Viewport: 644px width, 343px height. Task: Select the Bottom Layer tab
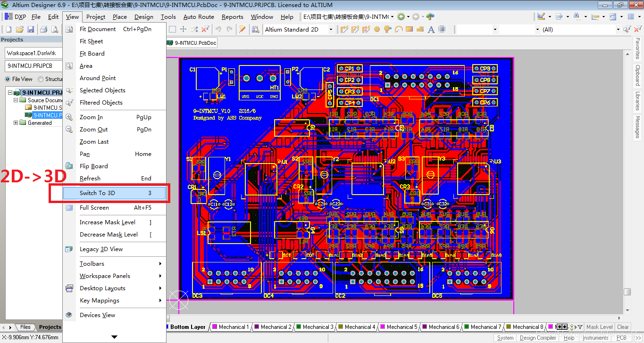coord(187,327)
